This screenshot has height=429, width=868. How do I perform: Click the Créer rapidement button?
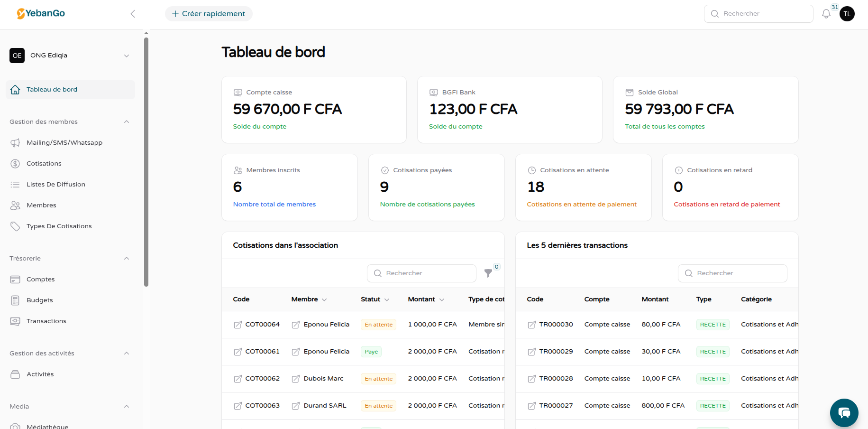pyautogui.click(x=209, y=14)
